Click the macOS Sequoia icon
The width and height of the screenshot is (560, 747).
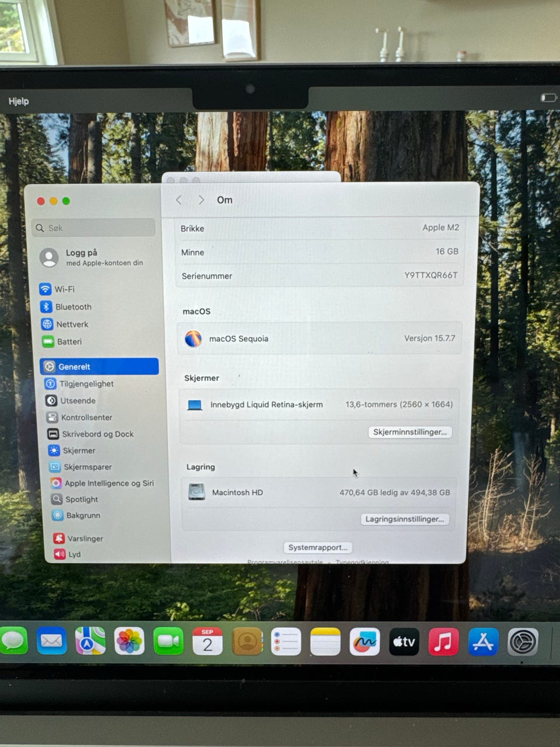coord(193,338)
